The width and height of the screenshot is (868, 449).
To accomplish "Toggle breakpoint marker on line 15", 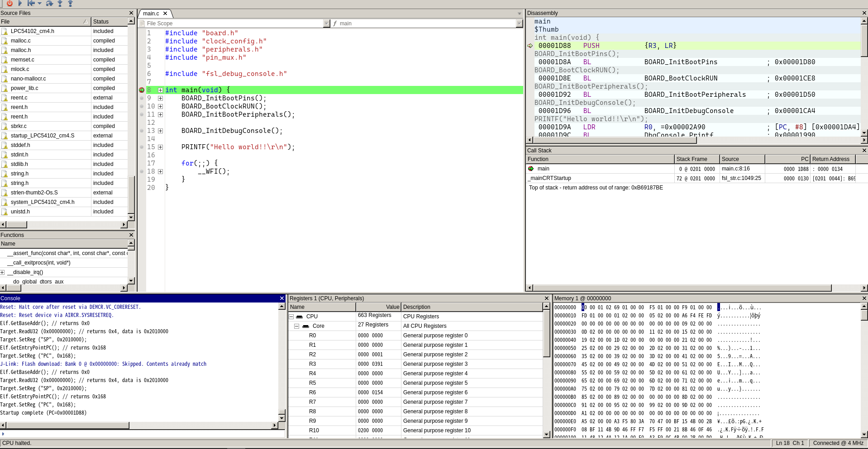I will click(142, 147).
